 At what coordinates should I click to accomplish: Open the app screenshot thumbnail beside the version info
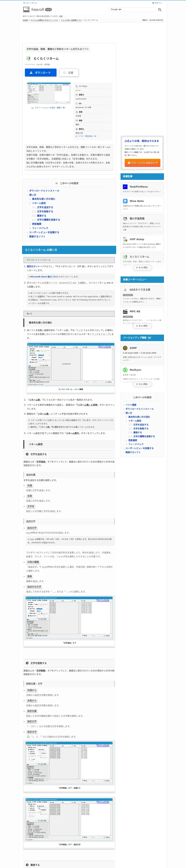[49, 93]
